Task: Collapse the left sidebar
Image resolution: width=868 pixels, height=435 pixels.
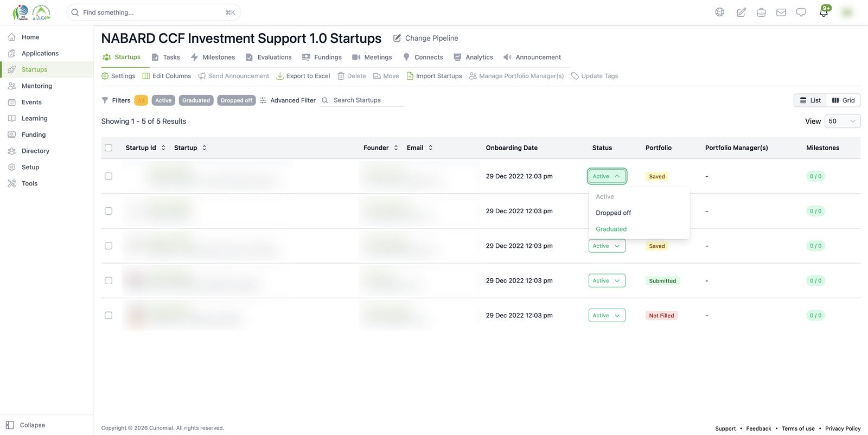Action: coord(25,425)
